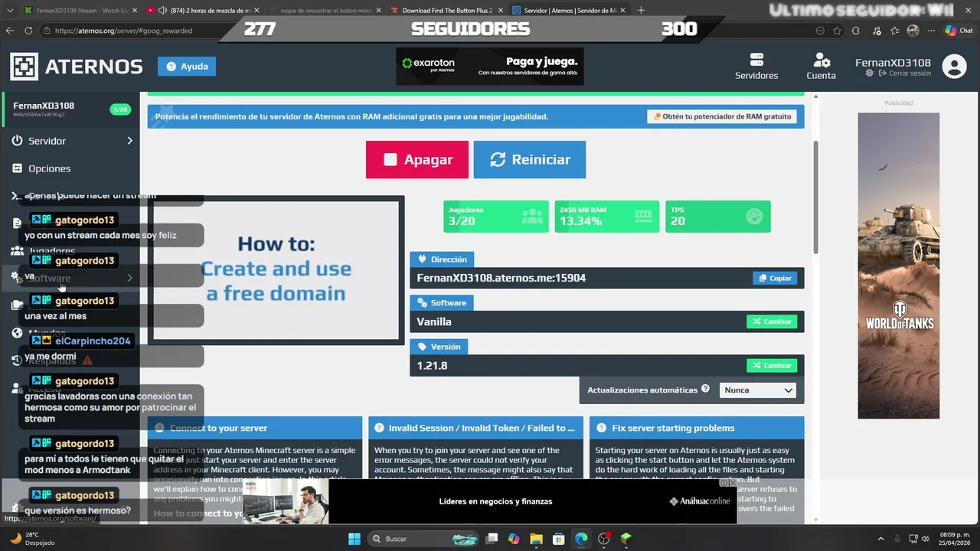Click the exaroton banner advertisement
Image resolution: width=980 pixels, height=551 pixels.
click(490, 67)
